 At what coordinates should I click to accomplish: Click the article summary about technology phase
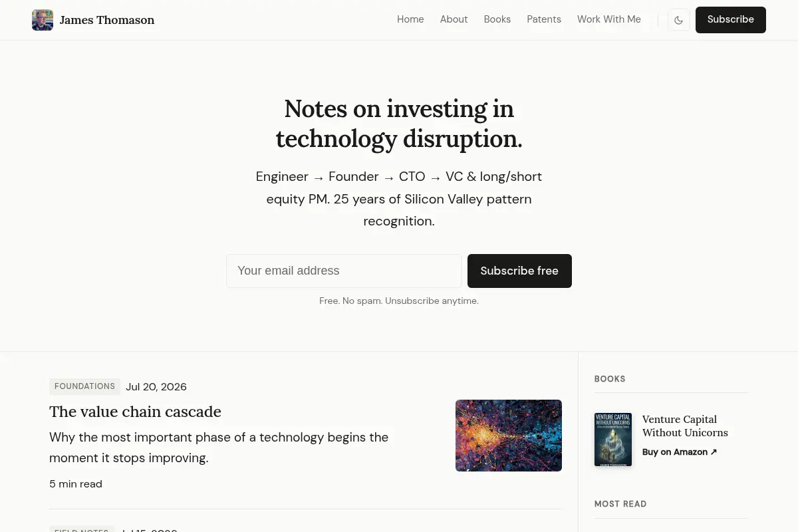tap(219, 448)
